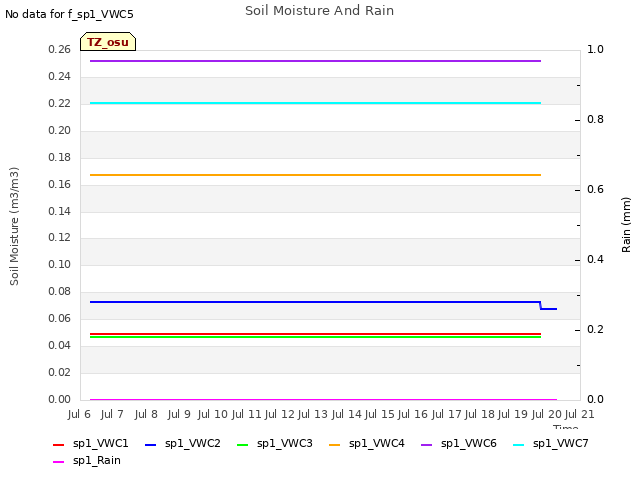The image size is (640, 480).
Task: Click the magenta sp1_Rain legend swatch
Action: [58, 462]
